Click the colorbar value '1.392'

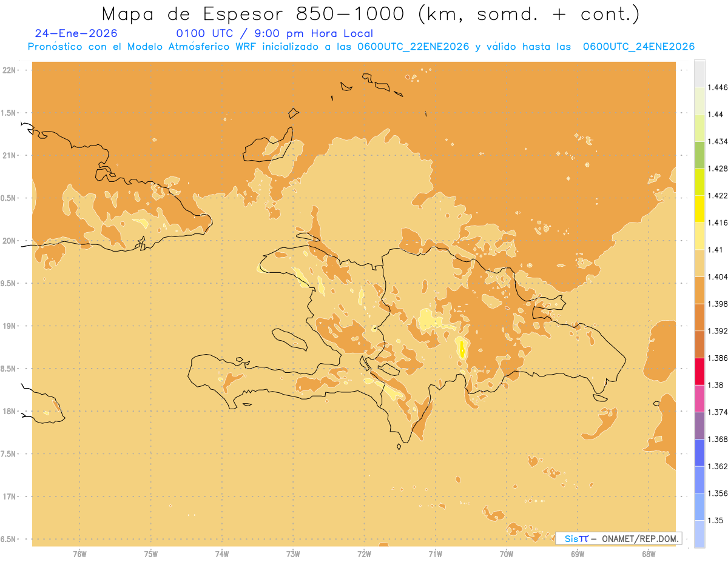tap(718, 331)
